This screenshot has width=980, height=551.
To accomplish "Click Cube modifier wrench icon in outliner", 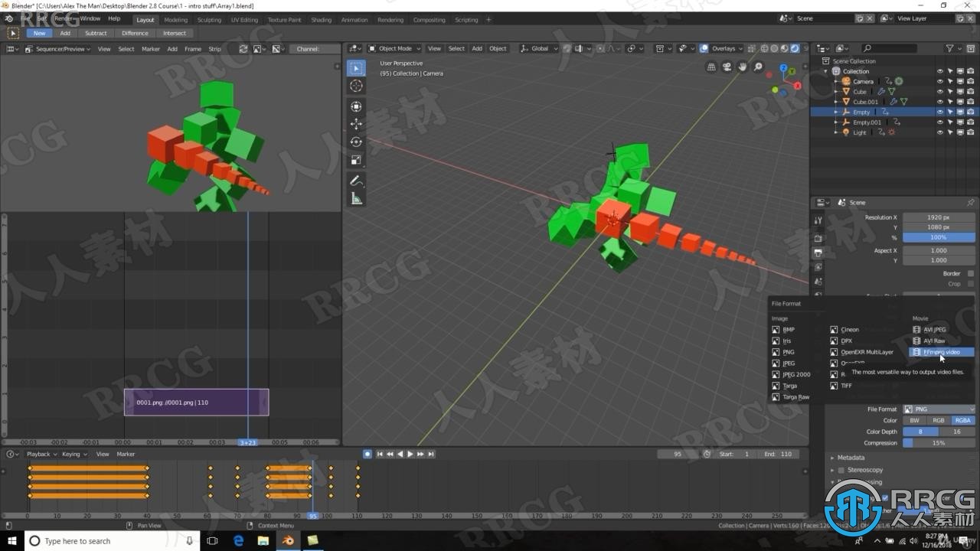I will [x=881, y=92].
